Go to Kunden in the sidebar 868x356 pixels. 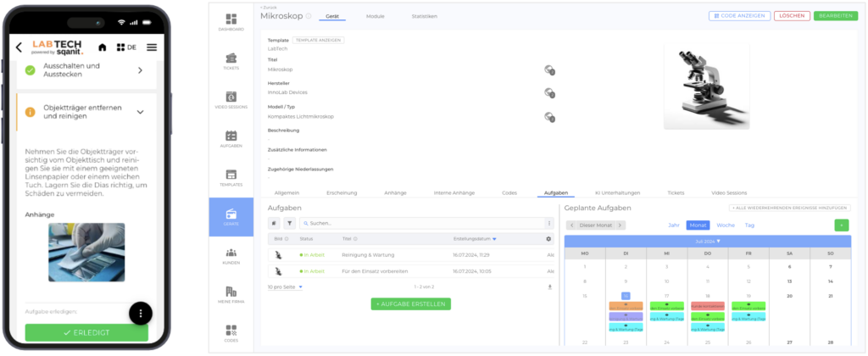231,255
